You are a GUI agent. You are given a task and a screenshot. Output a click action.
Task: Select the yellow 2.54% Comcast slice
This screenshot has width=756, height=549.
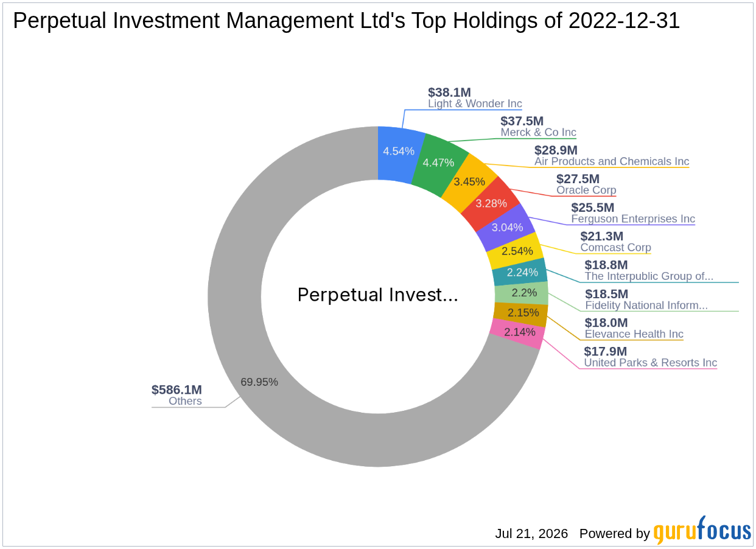click(517, 251)
